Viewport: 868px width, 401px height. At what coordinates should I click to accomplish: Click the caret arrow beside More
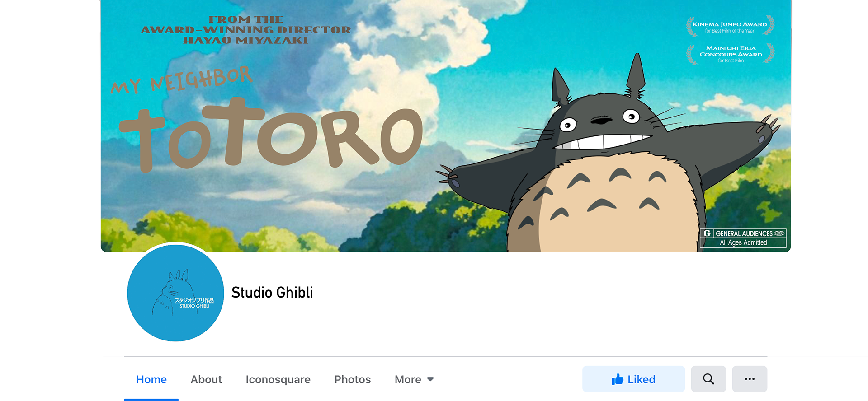pos(430,379)
